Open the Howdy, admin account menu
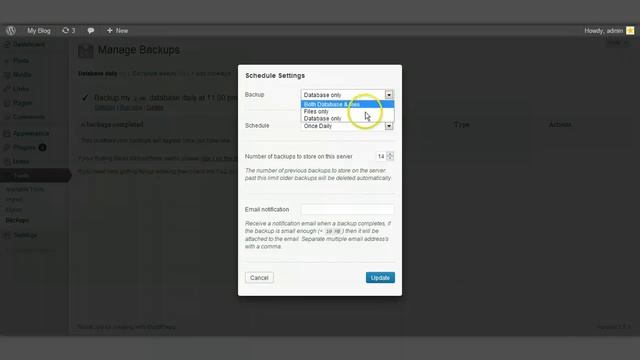The height and width of the screenshot is (360, 640). point(604,31)
